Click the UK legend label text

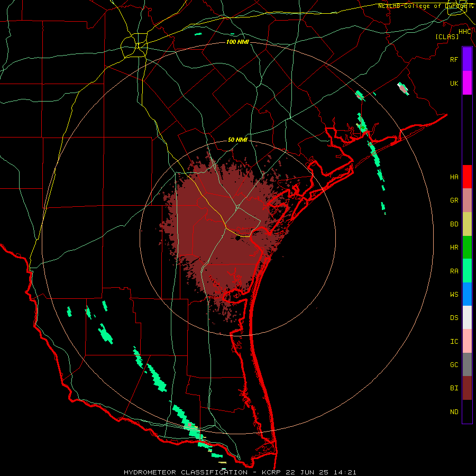454,83
